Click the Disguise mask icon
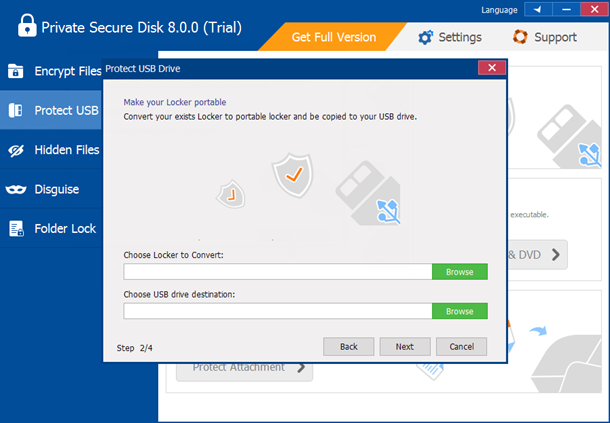This screenshot has width=610, height=423. click(x=16, y=189)
